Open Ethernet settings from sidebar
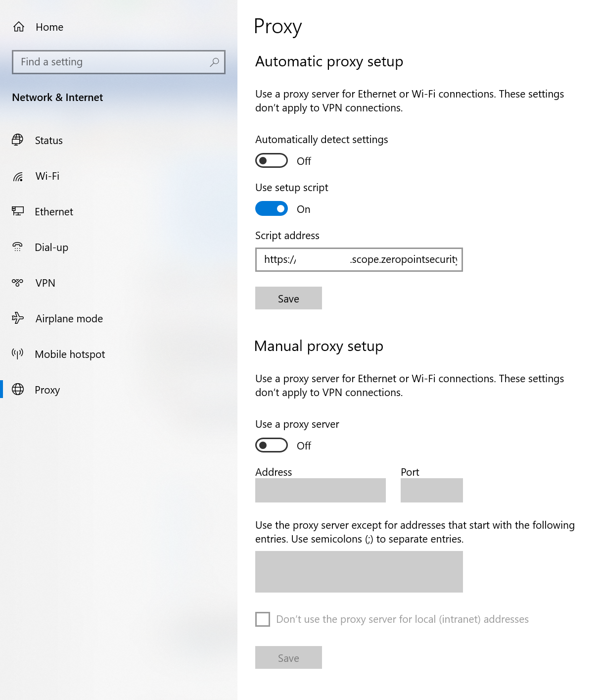Viewport: 601px width, 700px height. pos(53,211)
